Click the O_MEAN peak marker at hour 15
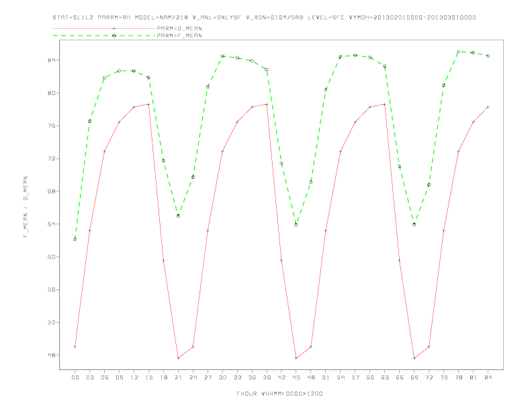Image resolution: width=532 pixels, height=411 pixels. tap(148, 104)
